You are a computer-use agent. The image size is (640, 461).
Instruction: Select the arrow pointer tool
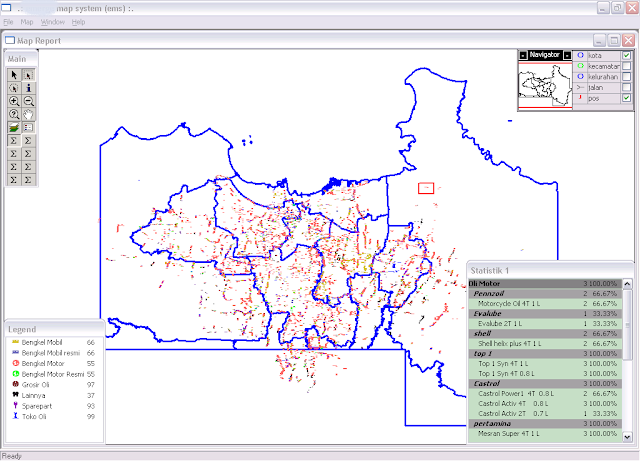click(x=14, y=75)
